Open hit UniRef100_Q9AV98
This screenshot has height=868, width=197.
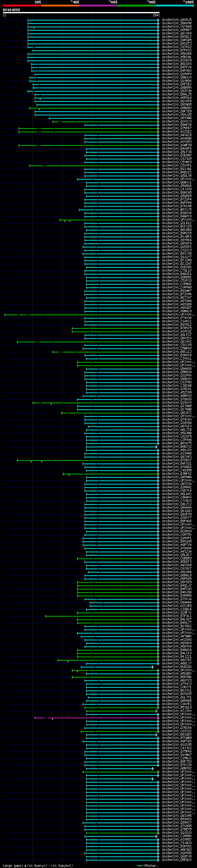point(177,23)
